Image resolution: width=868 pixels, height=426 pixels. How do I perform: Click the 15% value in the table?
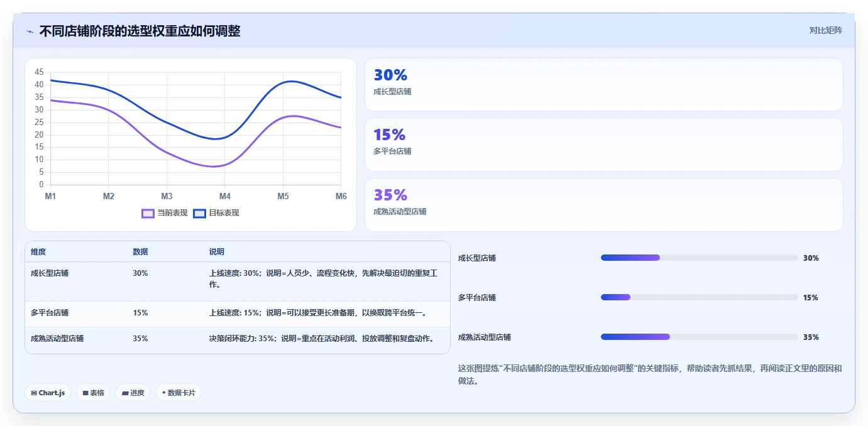tap(140, 313)
